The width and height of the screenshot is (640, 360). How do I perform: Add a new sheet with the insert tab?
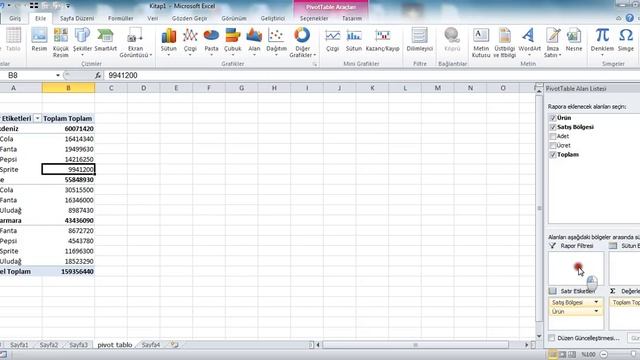click(x=175, y=345)
